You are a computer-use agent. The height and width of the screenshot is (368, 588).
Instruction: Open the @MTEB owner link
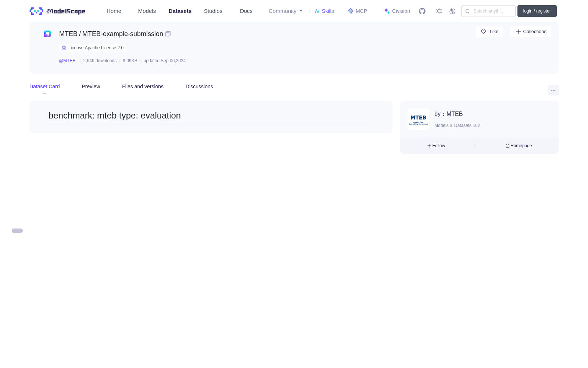[67, 61]
